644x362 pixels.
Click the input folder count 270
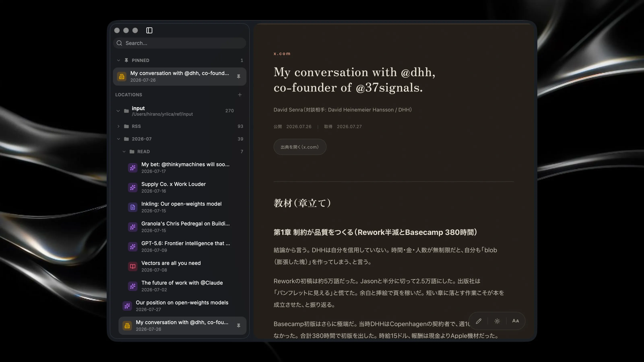pyautogui.click(x=229, y=111)
